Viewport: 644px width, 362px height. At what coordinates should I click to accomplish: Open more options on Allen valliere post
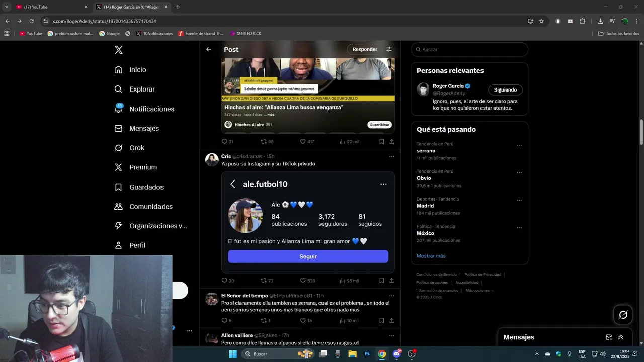tap(392, 335)
